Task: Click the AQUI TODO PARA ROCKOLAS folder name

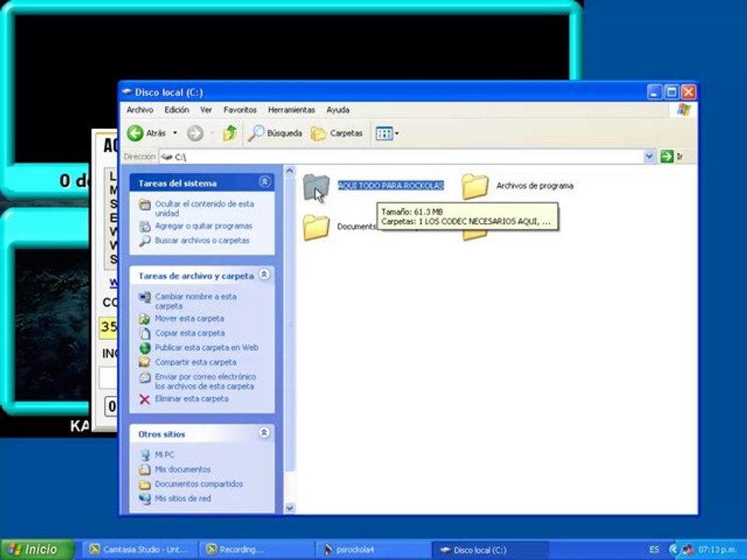Action: tap(391, 185)
